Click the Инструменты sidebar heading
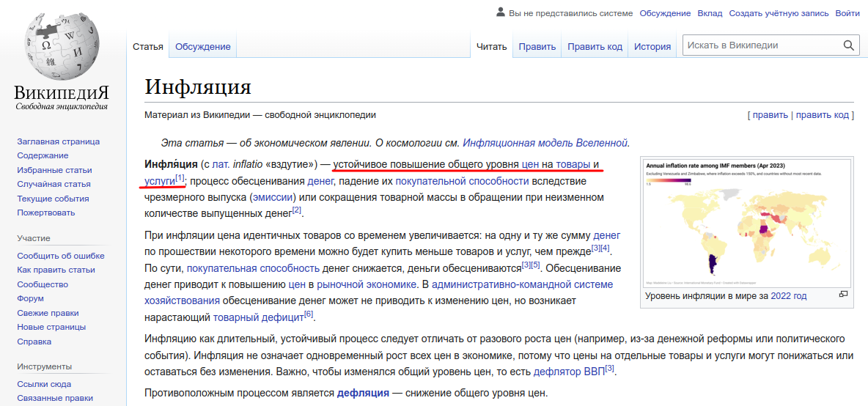Screen dimensions: 868x406 [x=44, y=366]
